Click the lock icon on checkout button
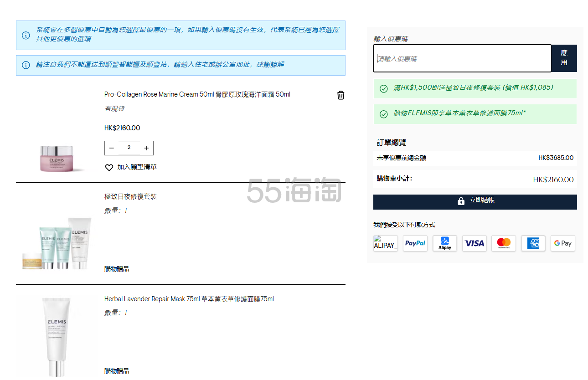588x380 pixels. point(461,201)
